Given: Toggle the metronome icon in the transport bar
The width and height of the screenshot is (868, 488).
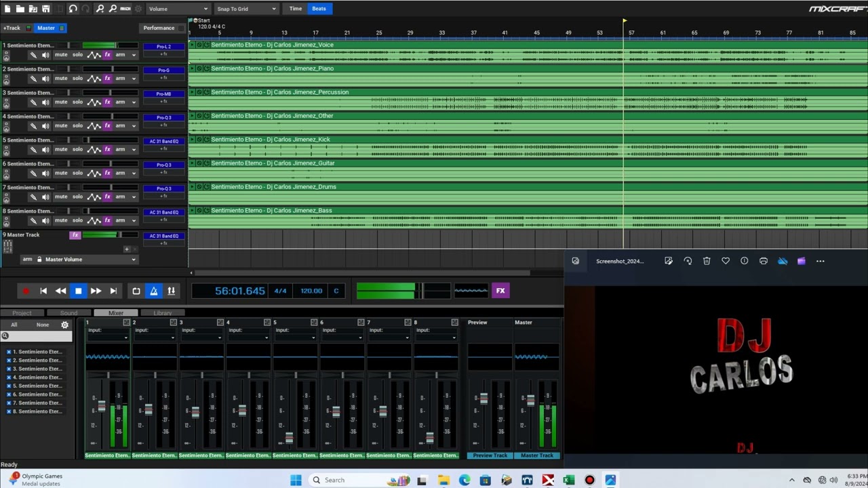Looking at the screenshot, I should pyautogui.click(x=154, y=291).
